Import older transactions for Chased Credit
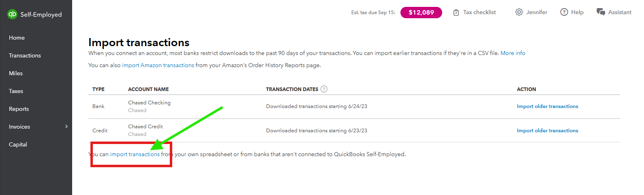Image resolution: width=644 pixels, height=195 pixels. pyautogui.click(x=548, y=131)
